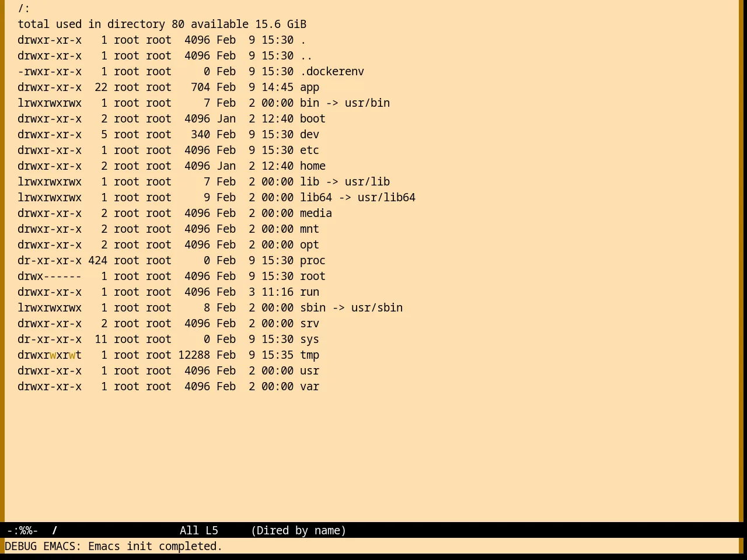Click the '/' buffer name in mode line
747x560 pixels.
tap(55, 530)
